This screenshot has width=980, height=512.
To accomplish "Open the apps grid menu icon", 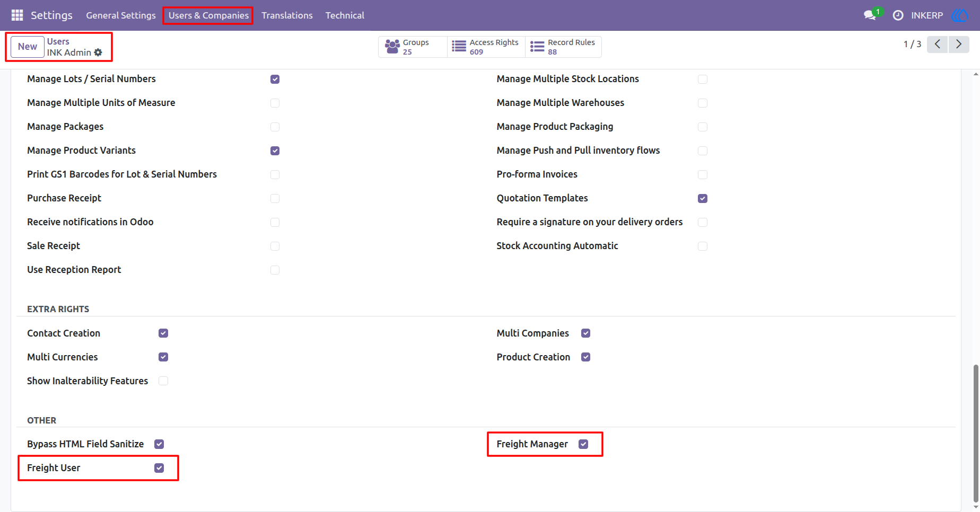I will pos(17,15).
